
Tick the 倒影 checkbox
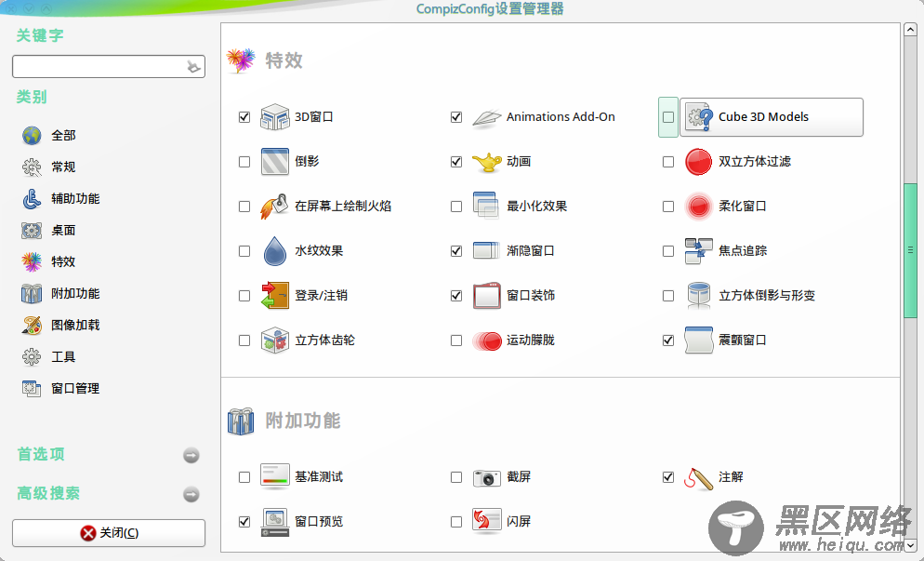(x=244, y=162)
